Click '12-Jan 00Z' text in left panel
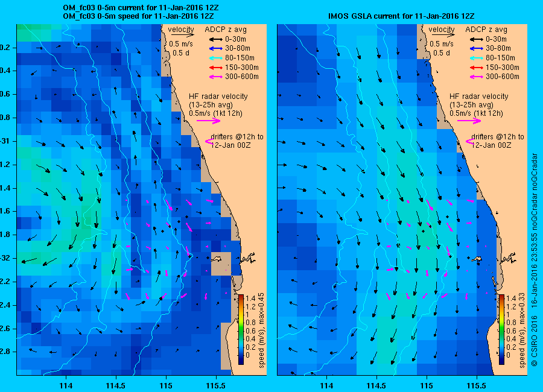 click(x=230, y=145)
